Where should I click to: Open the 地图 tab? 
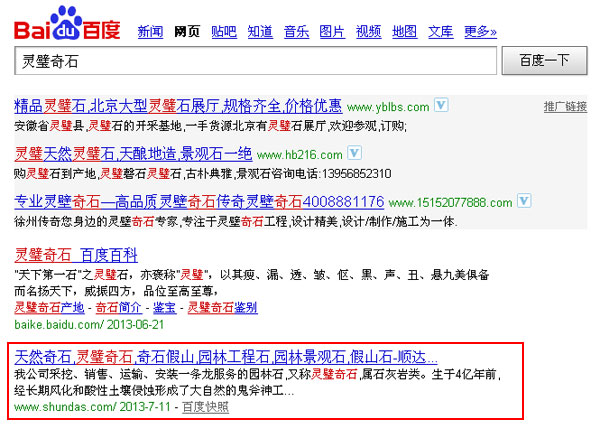tap(404, 32)
